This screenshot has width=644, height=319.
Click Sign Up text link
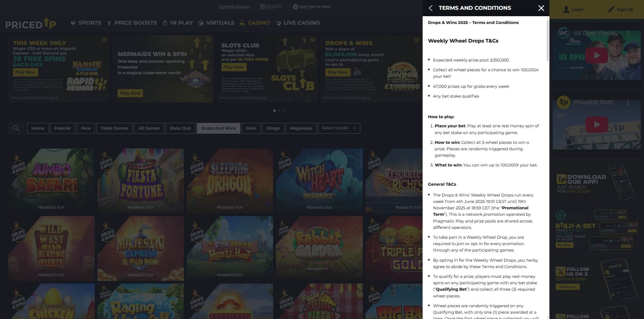click(625, 9)
